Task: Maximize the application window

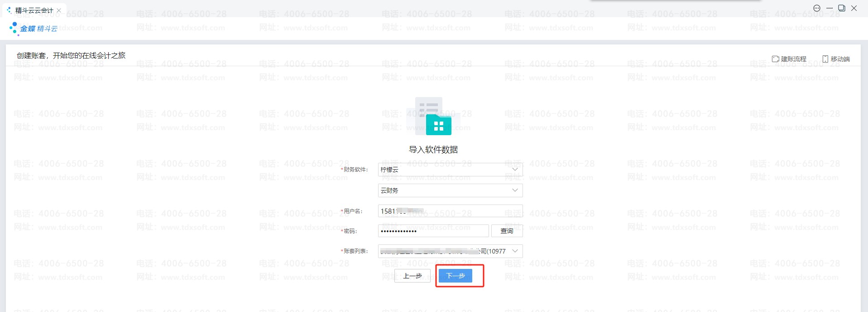Action: [x=842, y=8]
